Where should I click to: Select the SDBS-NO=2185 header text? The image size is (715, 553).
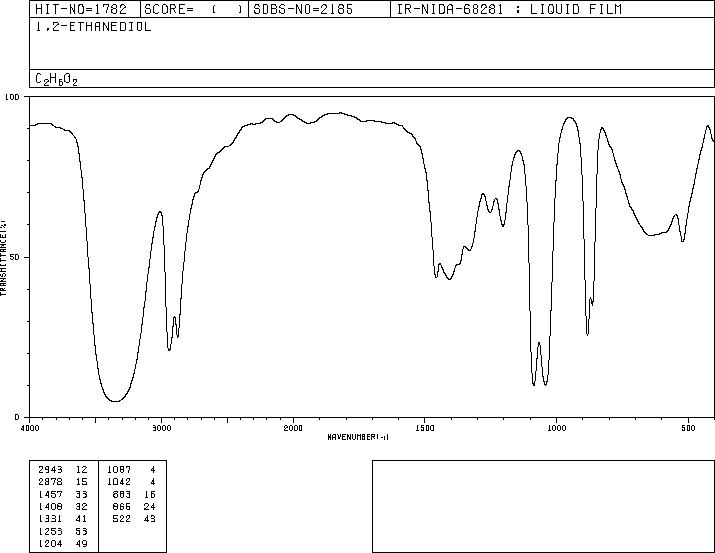tap(303, 9)
